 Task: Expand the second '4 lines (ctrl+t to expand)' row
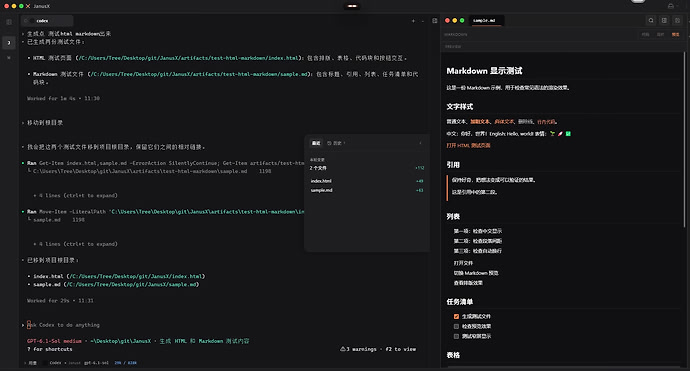(75, 244)
